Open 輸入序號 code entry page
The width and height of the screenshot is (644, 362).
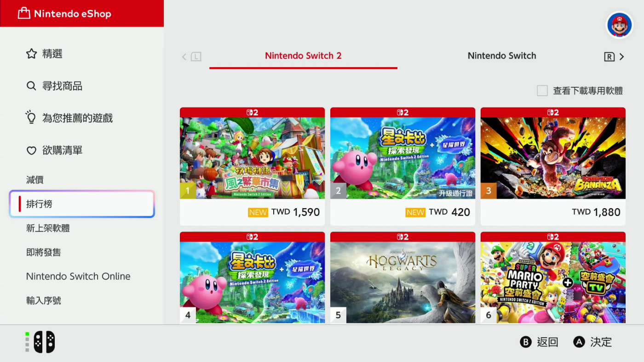44,300
